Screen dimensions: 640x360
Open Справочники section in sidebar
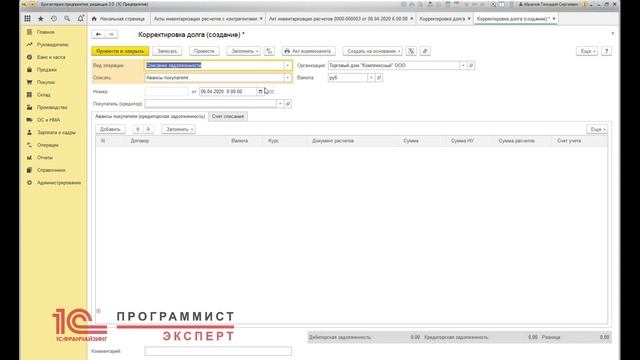pos(51,170)
